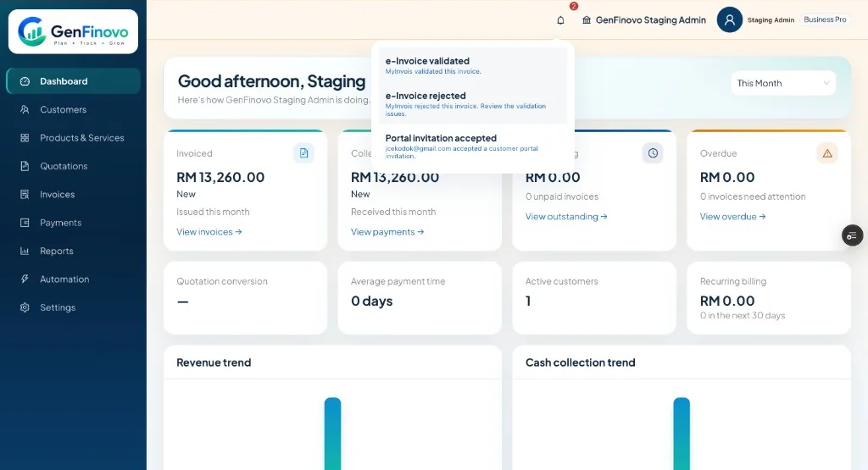Click the Revenue trend chart bar
The image size is (868, 470).
click(332, 434)
